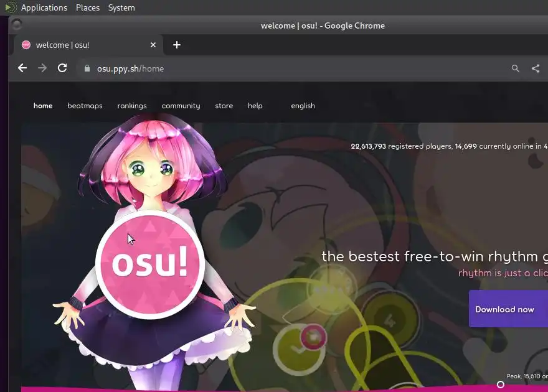This screenshot has height=392, width=548.
Task: Expand the english language selector
Action: click(303, 106)
